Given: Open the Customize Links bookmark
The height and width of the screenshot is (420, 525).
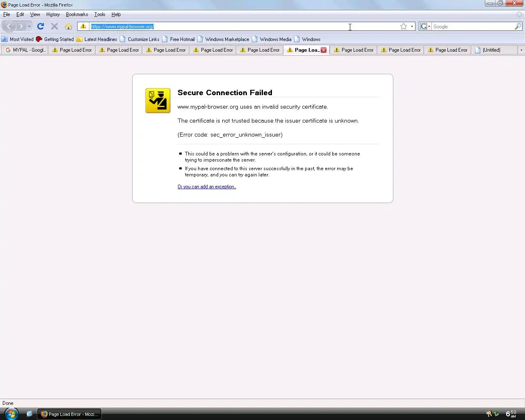Looking at the screenshot, I should tap(139, 39).
